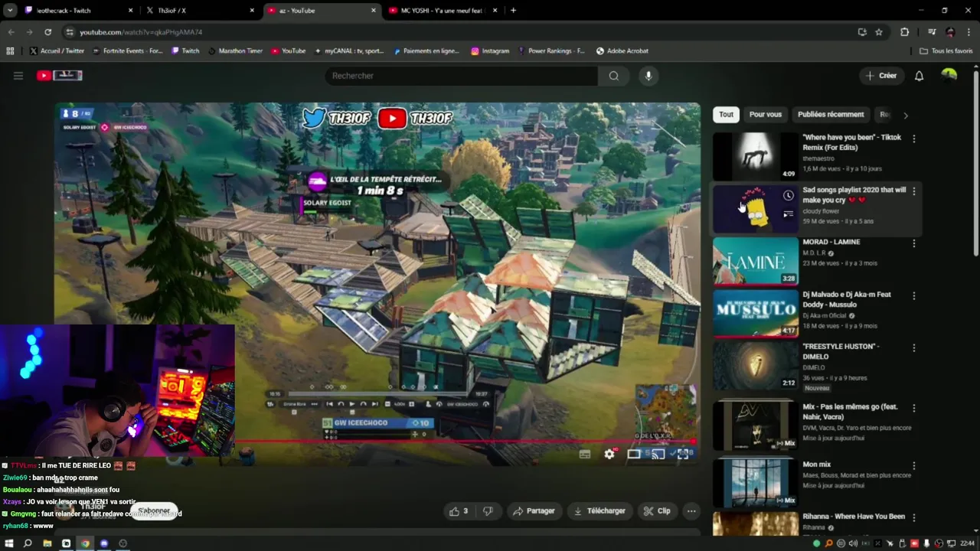This screenshot has height=551, width=980.
Task: Reload the page
Action: [47, 32]
